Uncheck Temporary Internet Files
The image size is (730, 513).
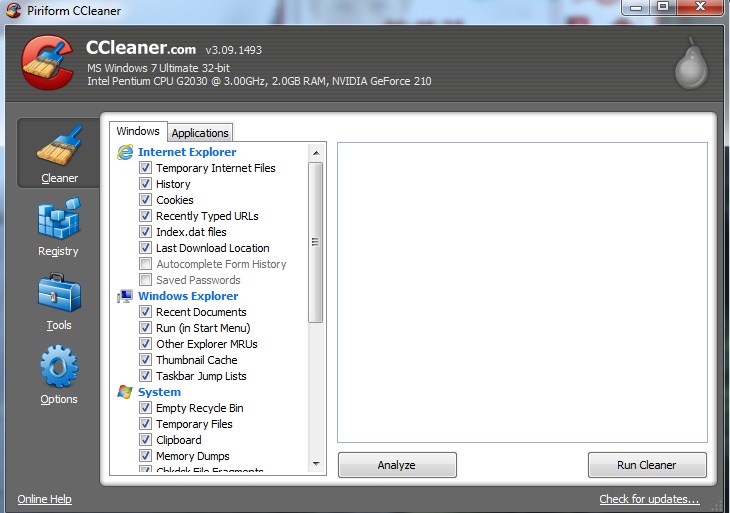146,168
